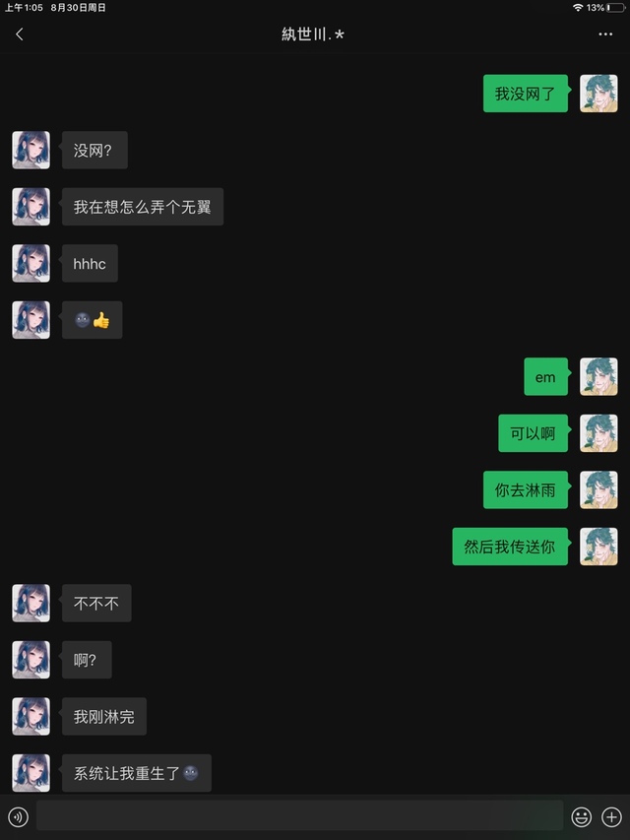The height and width of the screenshot is (840, 630).
Task: Open the three-dots chat options menu
Action: (x=605, y=34)
